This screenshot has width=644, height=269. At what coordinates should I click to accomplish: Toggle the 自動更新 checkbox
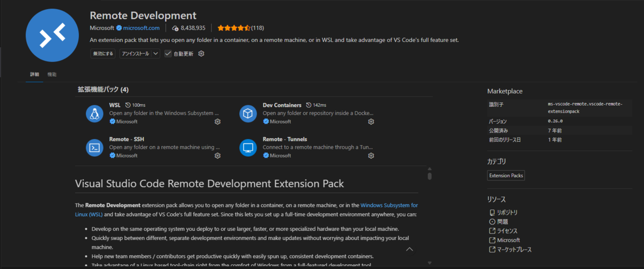coord(168,54)
